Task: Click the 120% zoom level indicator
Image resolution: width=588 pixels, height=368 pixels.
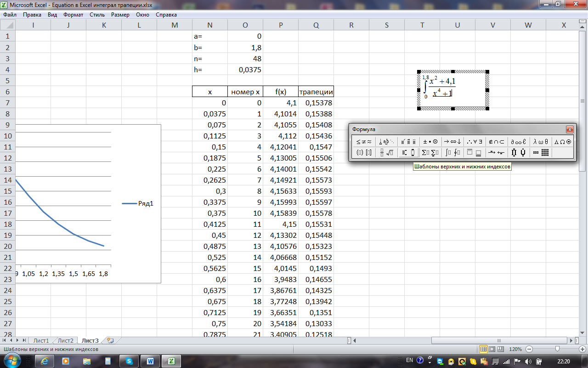Action: tap(515, 349)
